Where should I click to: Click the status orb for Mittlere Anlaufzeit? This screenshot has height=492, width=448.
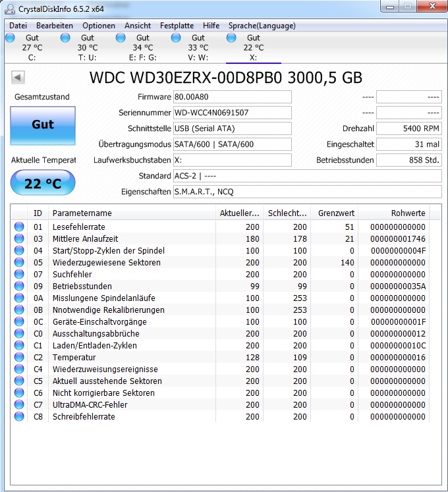click(19, 238)
